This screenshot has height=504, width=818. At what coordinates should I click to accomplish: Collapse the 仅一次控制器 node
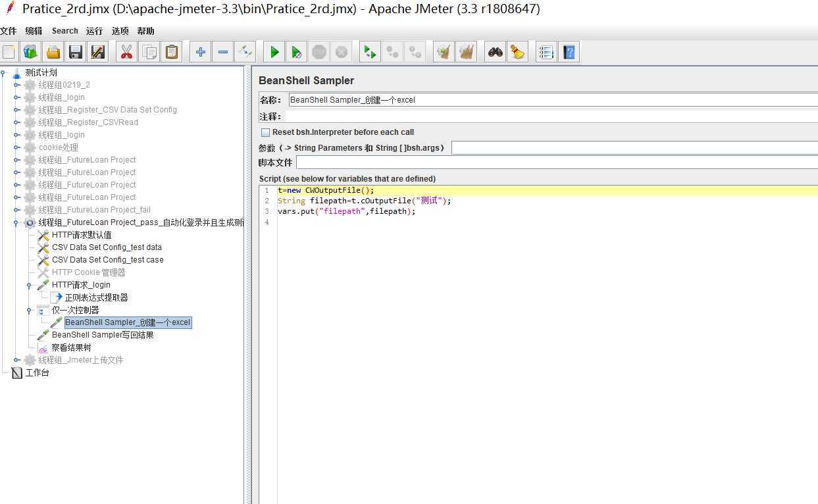click(x=29, y=311)
